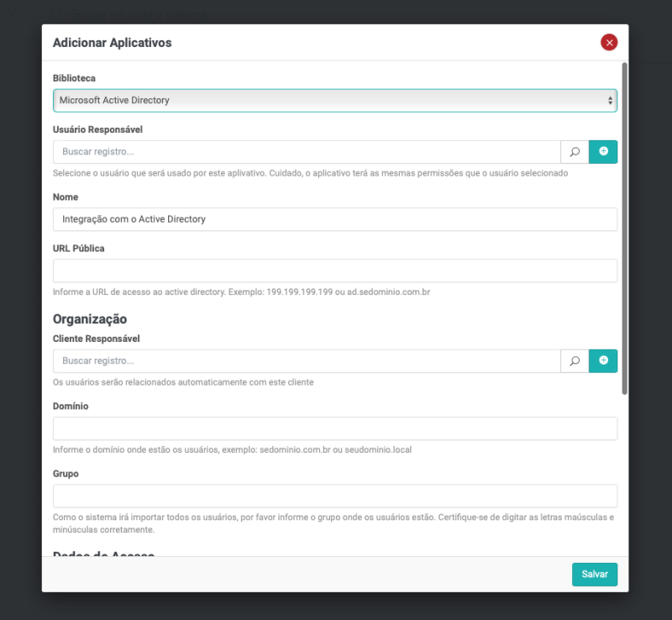This screenshot has width=672, height=620.
Task: Click the Cliente Responsável search field
Action: point(307,361)
